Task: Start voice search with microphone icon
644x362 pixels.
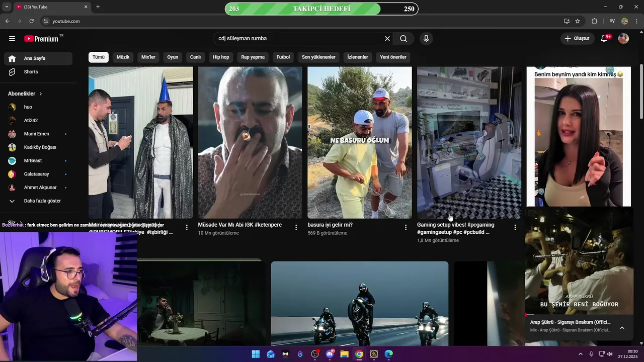Action: click(x=426, y=39)
